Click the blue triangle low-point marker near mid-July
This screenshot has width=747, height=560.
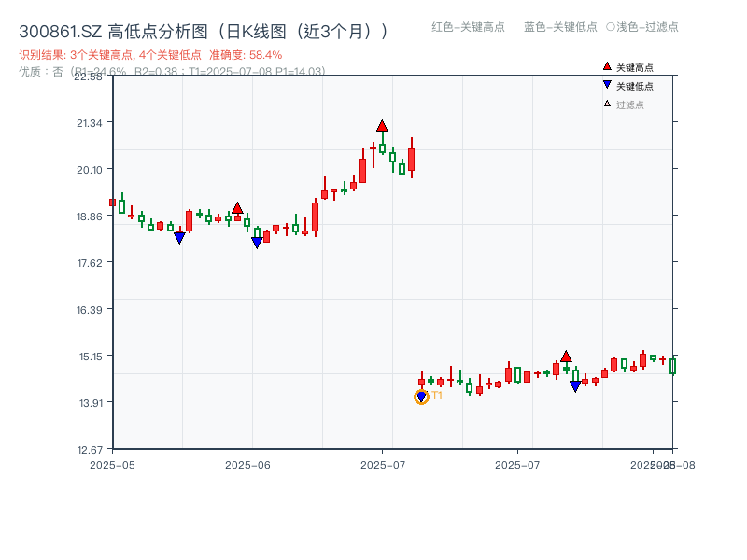pos(575,385)
